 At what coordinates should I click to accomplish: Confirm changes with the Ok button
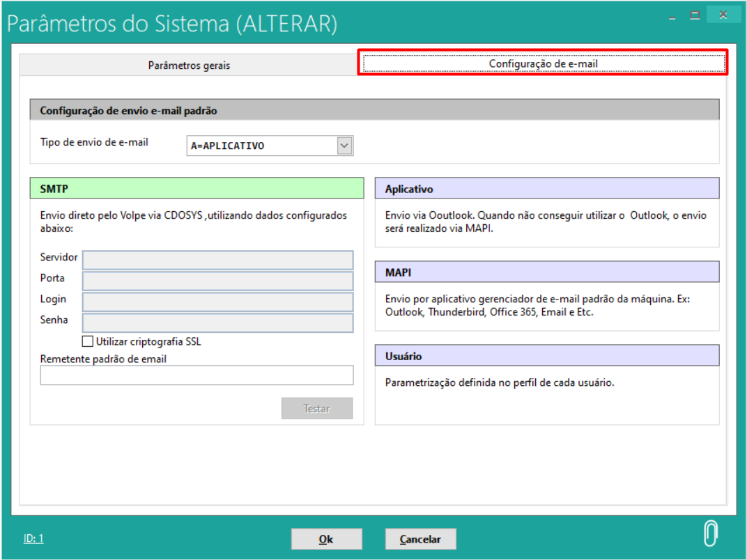pyautogui.click(x=326, y=539)
